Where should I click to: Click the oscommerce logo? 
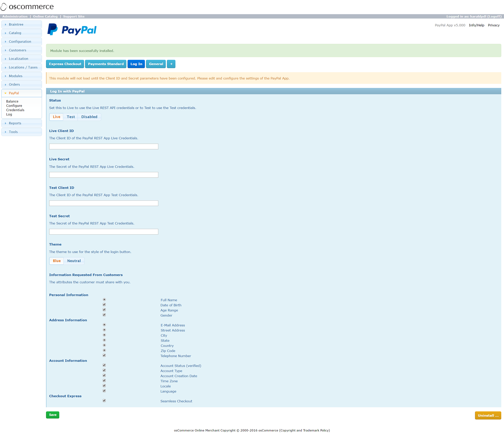pyautogui.click(x=27, y=7)
